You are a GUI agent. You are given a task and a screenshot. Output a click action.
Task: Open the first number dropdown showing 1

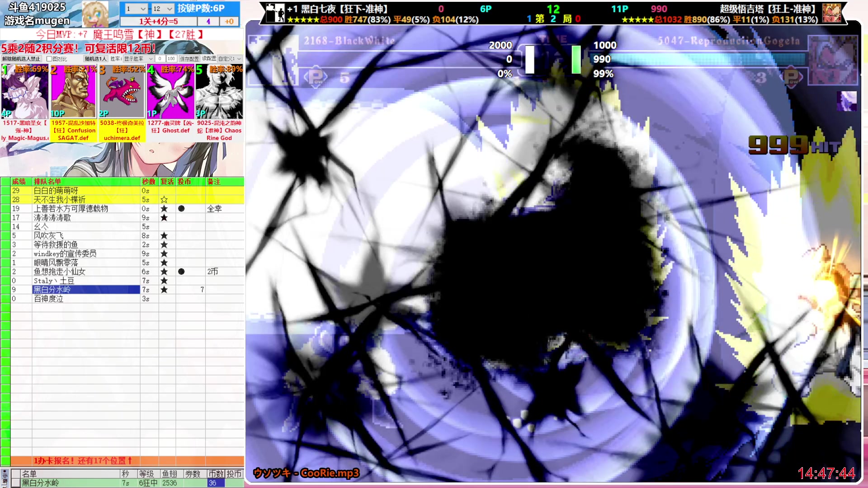(136, 9)
